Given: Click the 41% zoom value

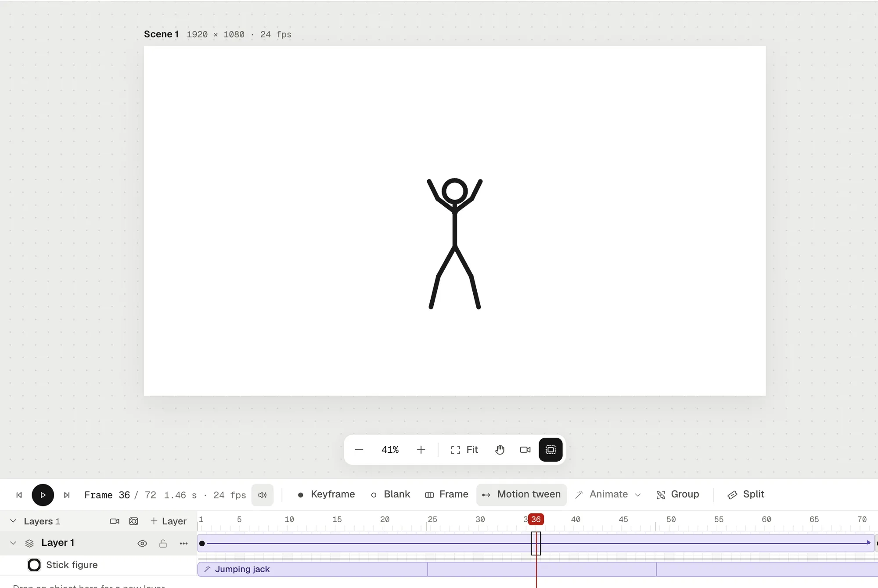Looking at the screenshot, I should (390, 450).
